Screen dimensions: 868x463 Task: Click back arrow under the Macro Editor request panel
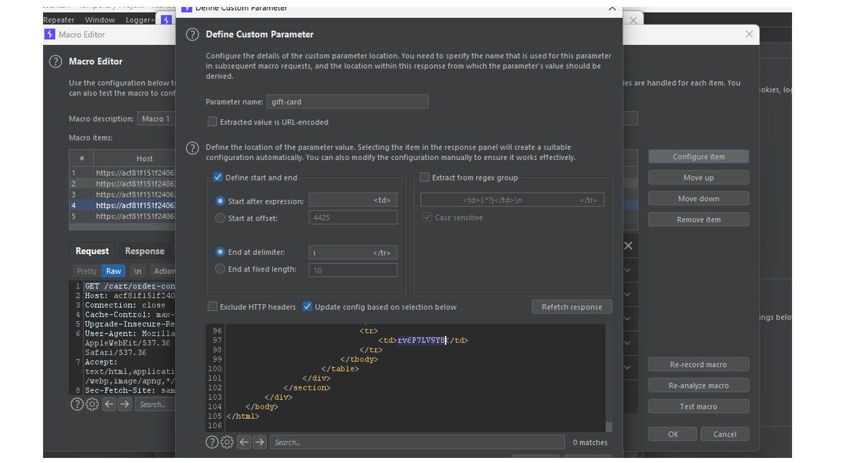point(109,404)
